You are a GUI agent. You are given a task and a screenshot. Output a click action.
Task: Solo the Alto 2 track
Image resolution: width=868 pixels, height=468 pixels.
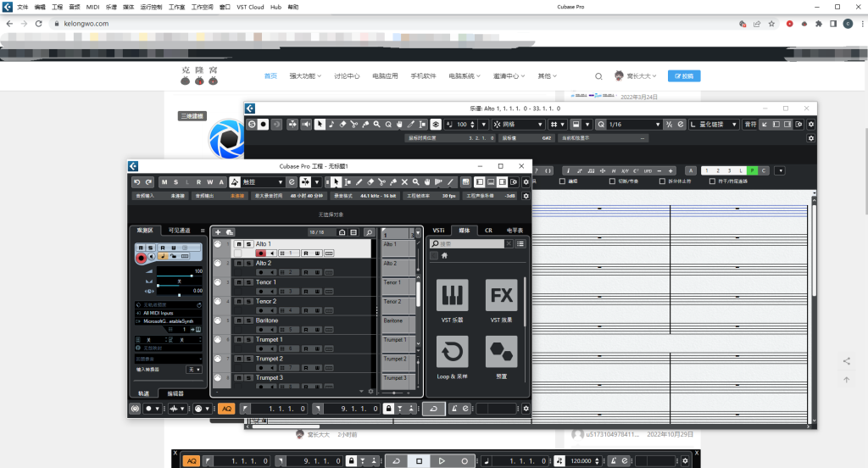pos(248,263)
